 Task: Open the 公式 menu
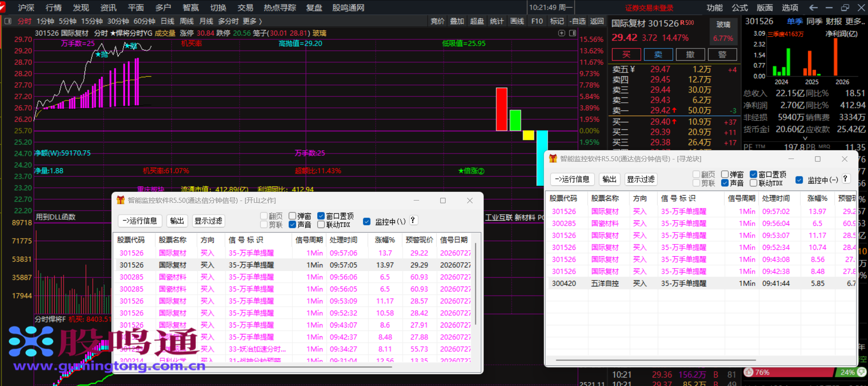tap(740, 8)
